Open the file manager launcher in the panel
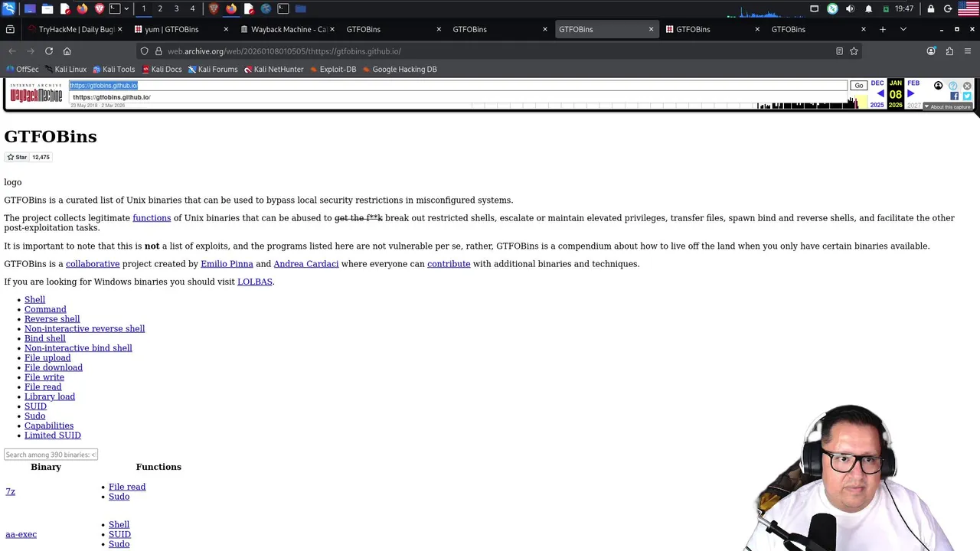Viewport: 980px width, 551px height. coord(47,8)
